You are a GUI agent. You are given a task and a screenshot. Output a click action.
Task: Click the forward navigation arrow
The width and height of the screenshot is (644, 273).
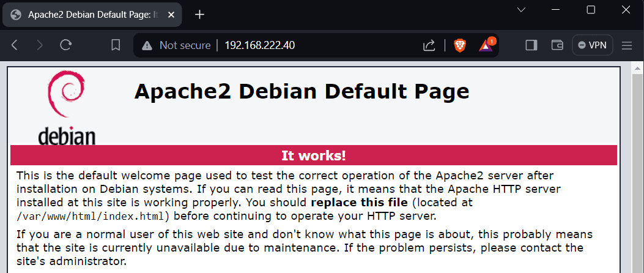coord(40,45)
